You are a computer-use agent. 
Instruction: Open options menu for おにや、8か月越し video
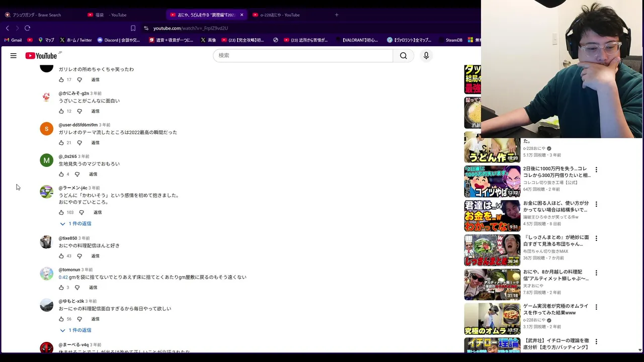click(596, 273)
